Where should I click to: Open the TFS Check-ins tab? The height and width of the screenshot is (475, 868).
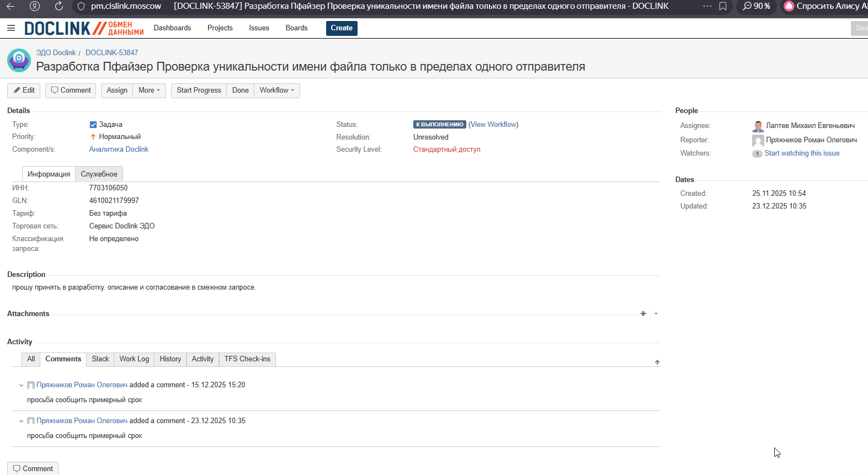pyautogui.click(x=247, y=359)
